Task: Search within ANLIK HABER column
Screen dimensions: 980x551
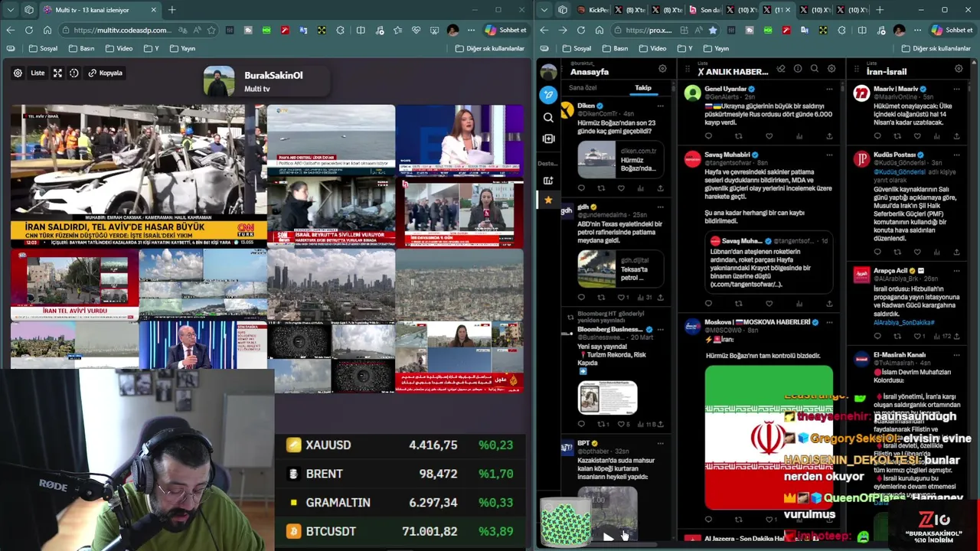Action: click(x=815, y=69)
